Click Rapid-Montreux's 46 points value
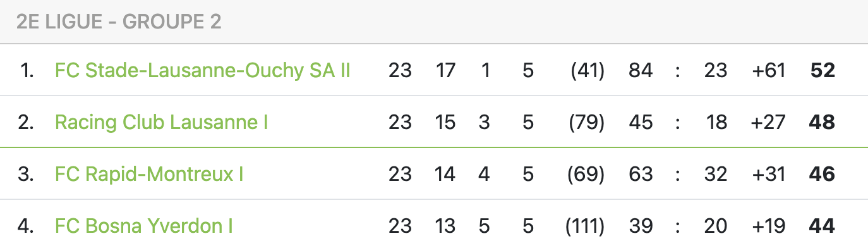The width and height of the screenshot is (868, 248). pyautogui.click(x=822, y=174)
